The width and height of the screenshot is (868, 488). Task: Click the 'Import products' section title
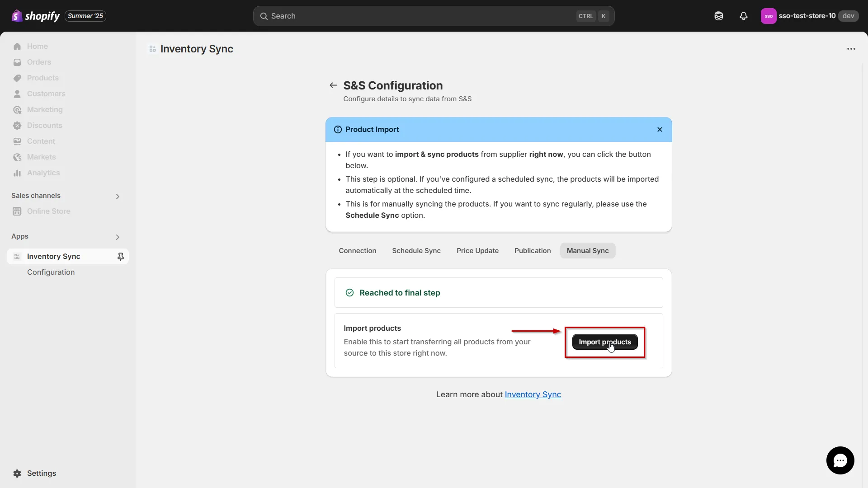[x=372, y=328]
